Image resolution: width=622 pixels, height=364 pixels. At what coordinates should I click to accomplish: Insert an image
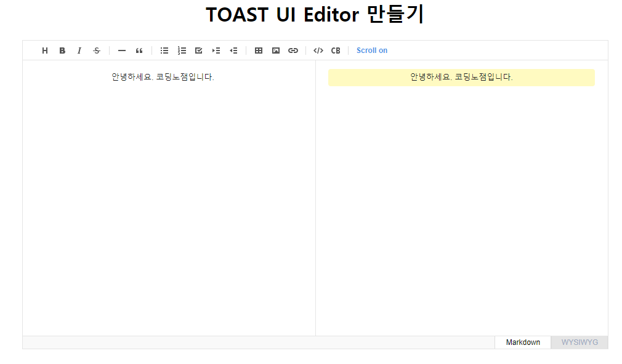pyautogui.click(x=276, y=51)
